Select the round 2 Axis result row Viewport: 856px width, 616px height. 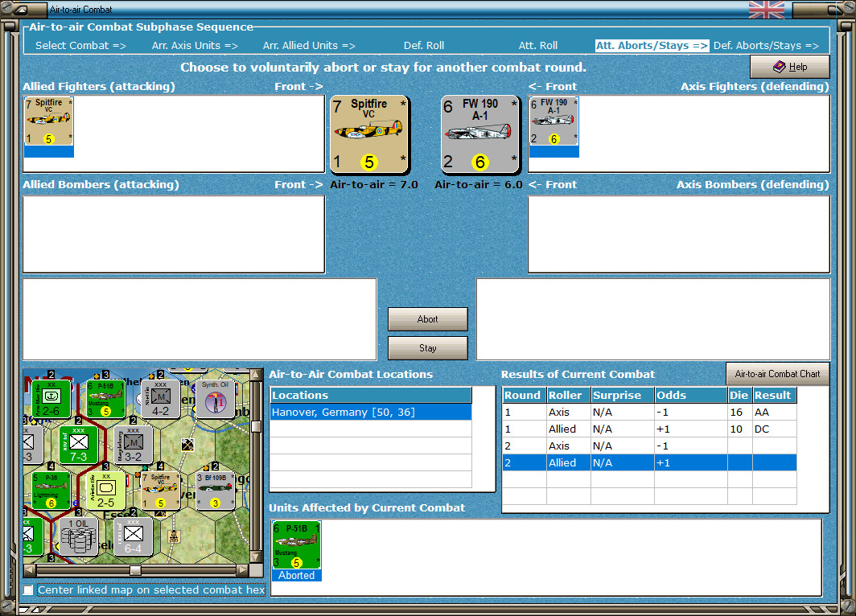pyautogui.click(x=649, y=446)
